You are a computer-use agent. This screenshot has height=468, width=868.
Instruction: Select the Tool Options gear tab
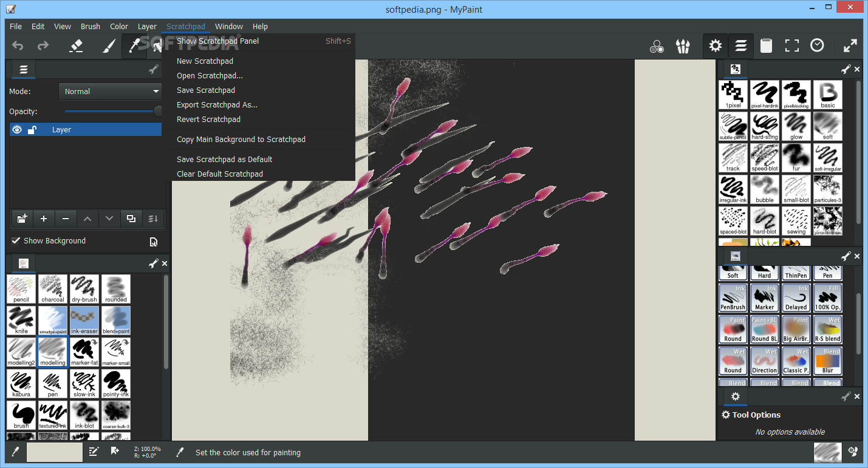pos(736,397)
